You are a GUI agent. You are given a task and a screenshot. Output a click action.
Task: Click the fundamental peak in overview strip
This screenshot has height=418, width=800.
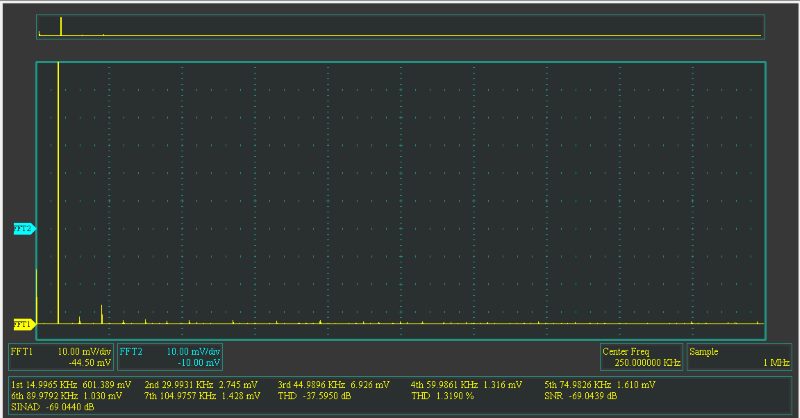tap(61, 27)
